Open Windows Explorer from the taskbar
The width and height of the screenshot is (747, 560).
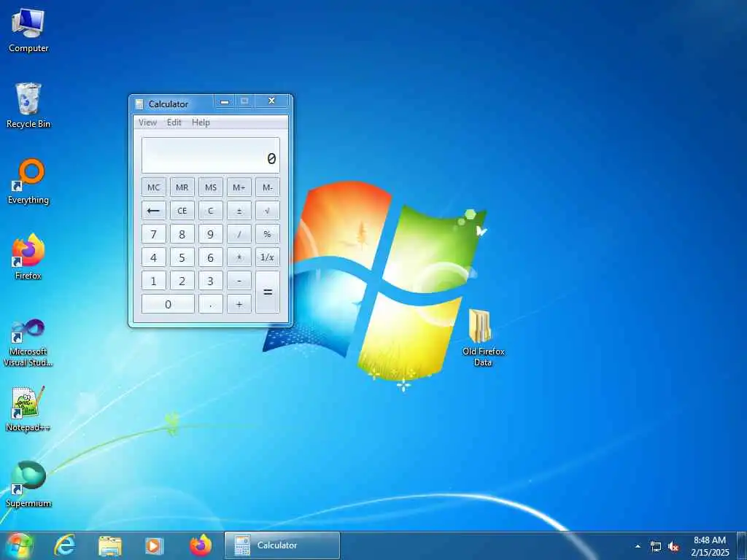[x=110, y=545]
